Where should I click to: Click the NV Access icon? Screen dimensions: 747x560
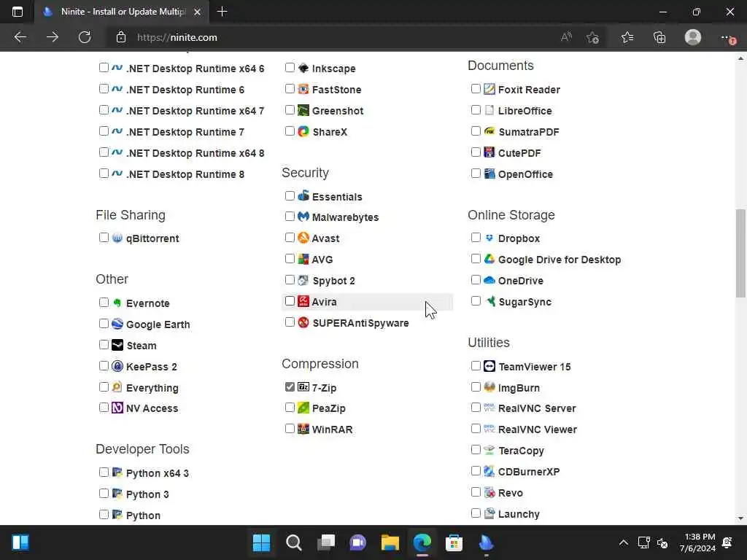pyautogui.click(x=117, y=408)
